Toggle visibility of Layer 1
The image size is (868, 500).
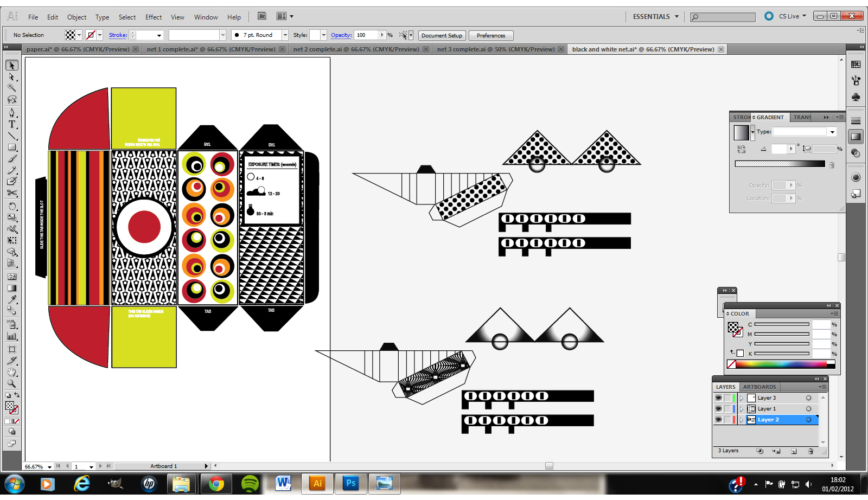click(x=718, y=408)
